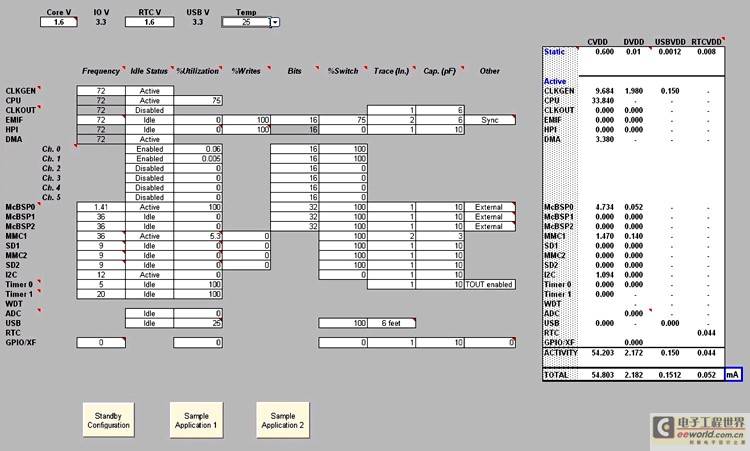Select McBSP0 External cell
This screenshot has width=750, height=451.
[490, 207]
